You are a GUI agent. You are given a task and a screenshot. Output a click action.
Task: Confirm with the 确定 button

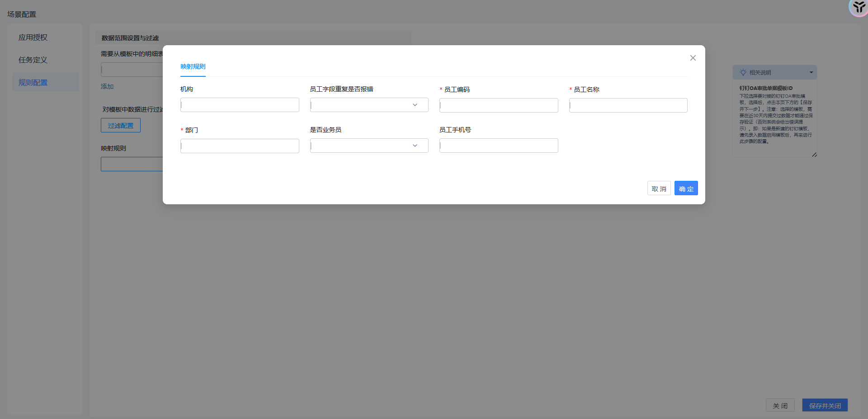tap(686, 188)
